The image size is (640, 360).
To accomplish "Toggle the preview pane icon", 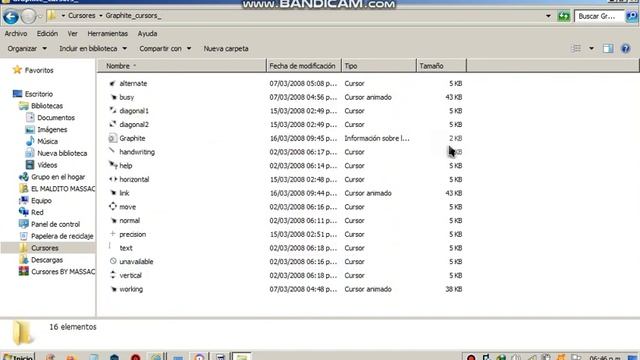I will click(608, 49).
